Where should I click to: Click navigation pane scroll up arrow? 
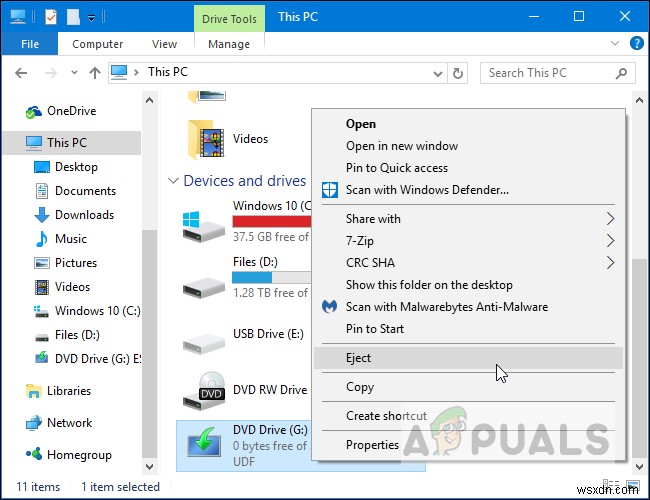(x=150, y=100)
